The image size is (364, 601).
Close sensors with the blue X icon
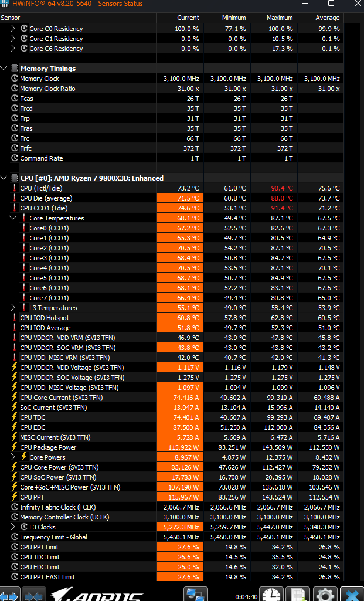click(352, 593)
